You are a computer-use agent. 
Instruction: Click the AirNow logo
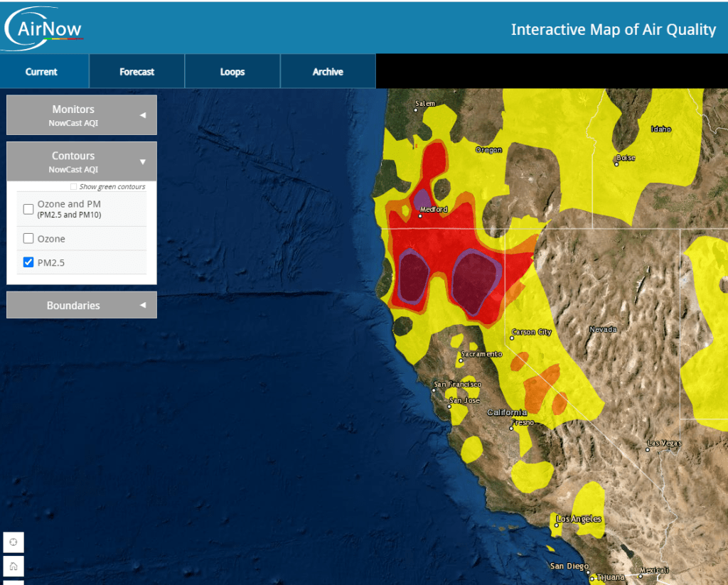[x=44, y=28]
